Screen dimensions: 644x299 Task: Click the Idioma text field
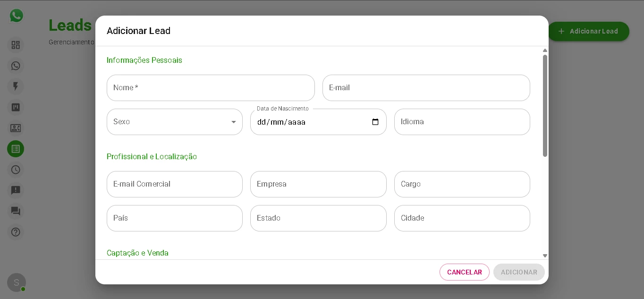tap(462, 122)
